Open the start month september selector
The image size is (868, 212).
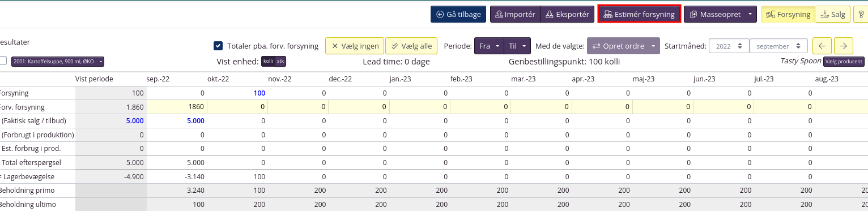tap(778, 46)
